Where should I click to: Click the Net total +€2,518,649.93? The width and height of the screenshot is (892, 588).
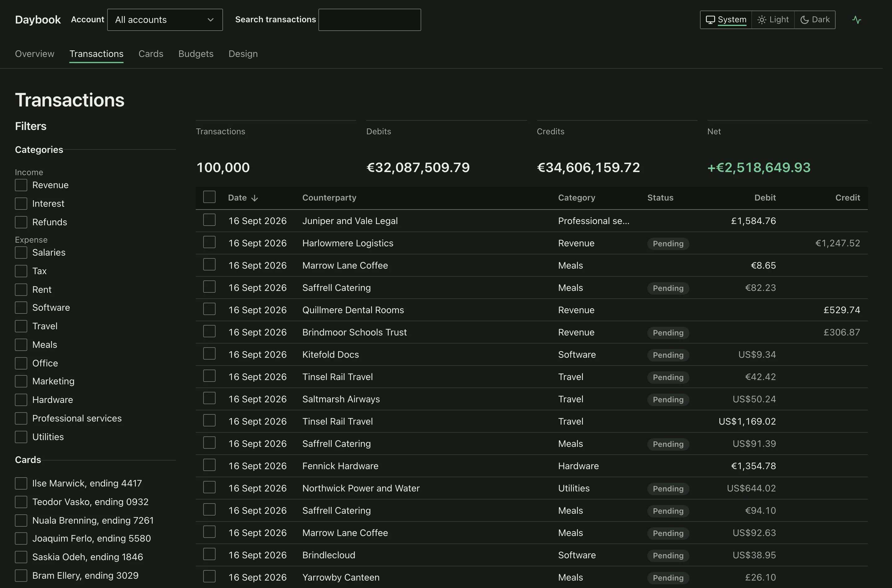point(759,168)
